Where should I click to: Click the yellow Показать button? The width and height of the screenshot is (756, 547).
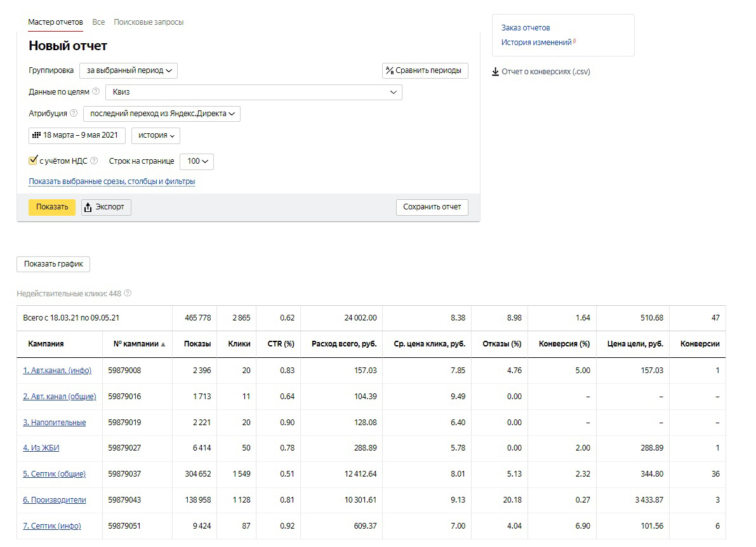[x=52, y=208]
